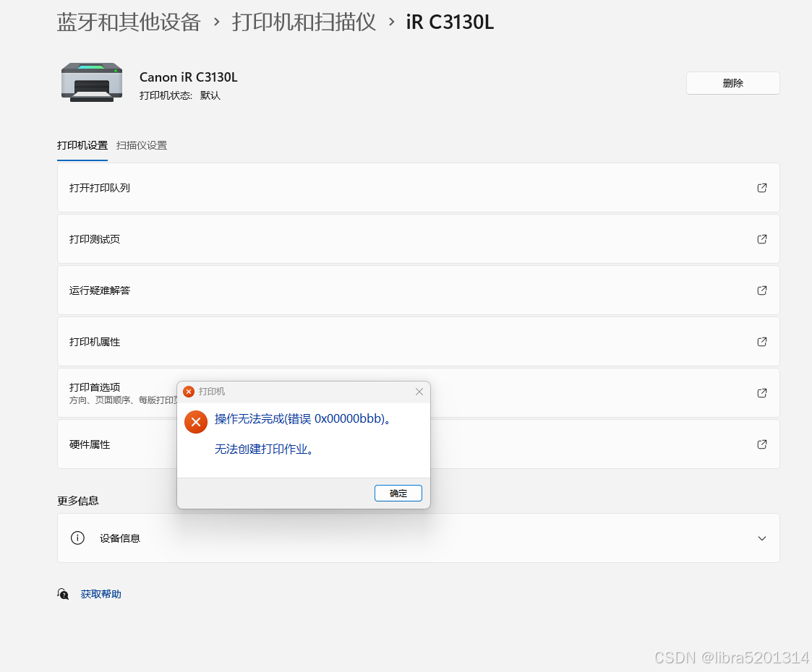Click 打印机状态: 默认 status text
Viewport: 812px width, 672px height.
pos(180,95)
